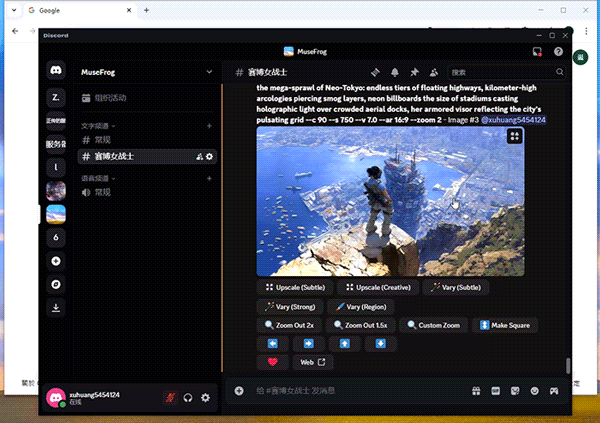Show member list icon in header
600x423 pixels.
point(434,72)
